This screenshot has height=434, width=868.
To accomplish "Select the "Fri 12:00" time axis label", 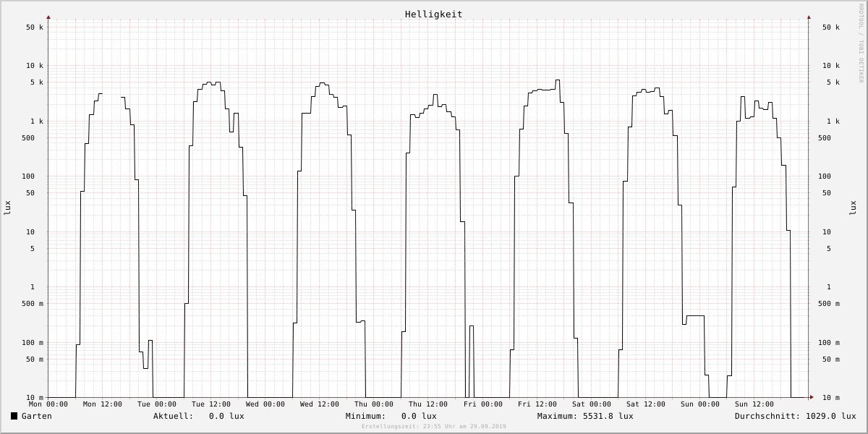I will 537,404.
